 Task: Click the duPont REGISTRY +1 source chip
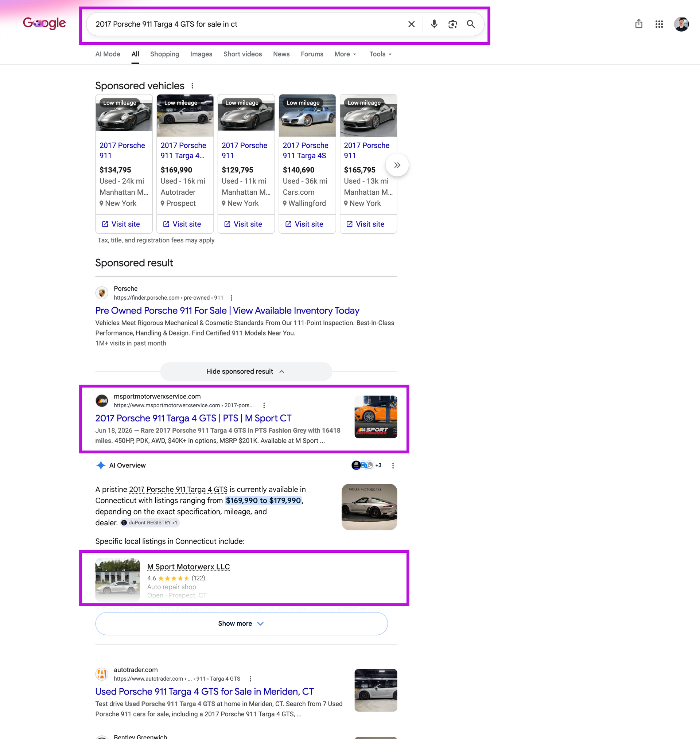[149, 523]
